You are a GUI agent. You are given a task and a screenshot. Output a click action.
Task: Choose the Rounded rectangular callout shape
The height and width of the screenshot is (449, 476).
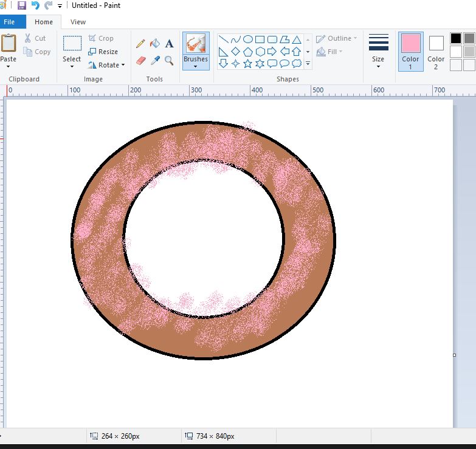coord(272,63)
